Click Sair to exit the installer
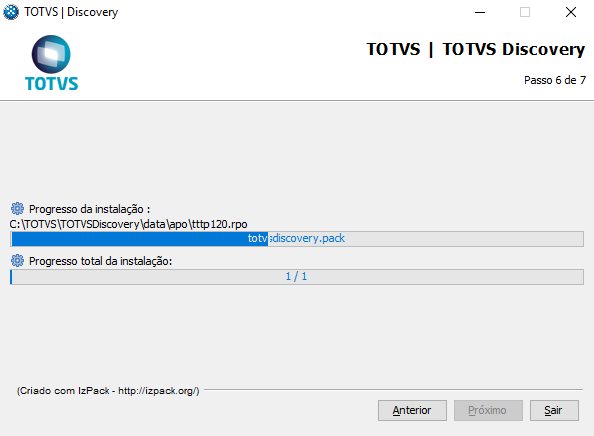This screenshot has width=594, height=436. click(554, 410)
